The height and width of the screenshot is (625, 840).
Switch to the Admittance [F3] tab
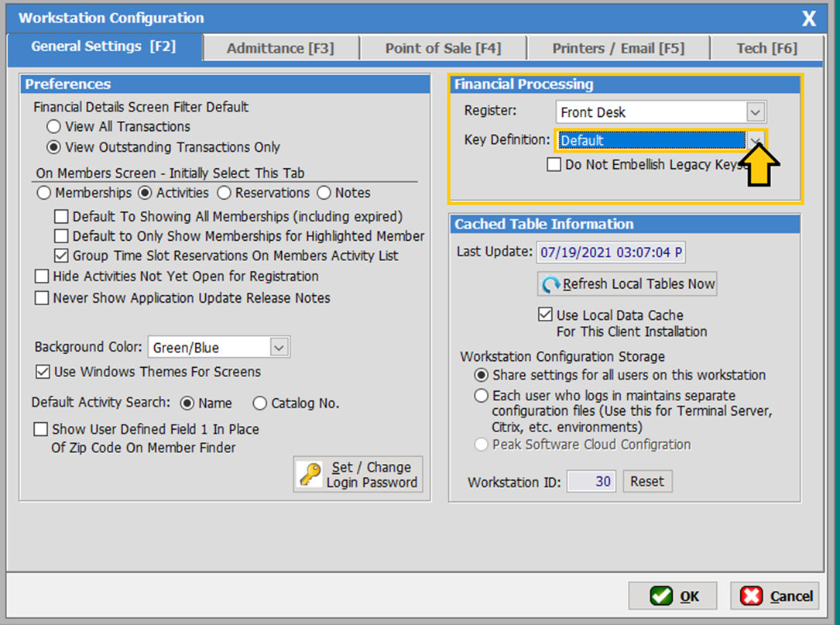pos(280,48)
